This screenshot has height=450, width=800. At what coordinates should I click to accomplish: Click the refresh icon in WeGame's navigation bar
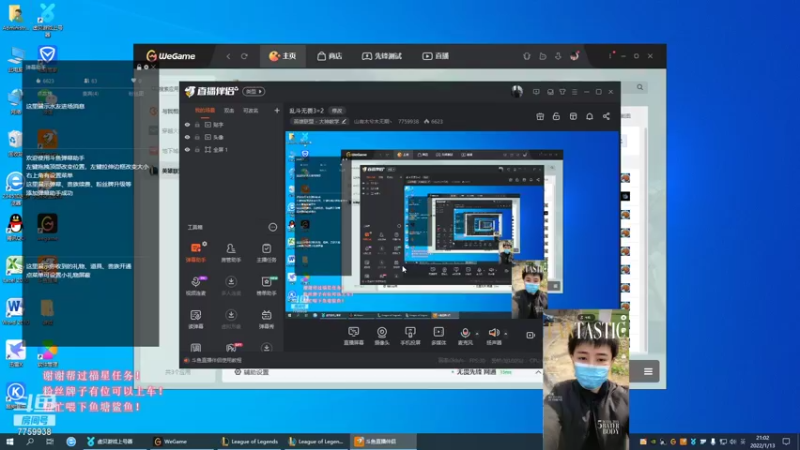[244, 56]
